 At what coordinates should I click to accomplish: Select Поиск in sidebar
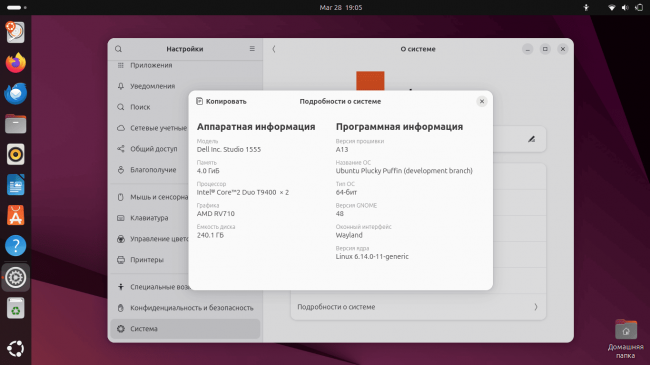(x=185, y=107)
